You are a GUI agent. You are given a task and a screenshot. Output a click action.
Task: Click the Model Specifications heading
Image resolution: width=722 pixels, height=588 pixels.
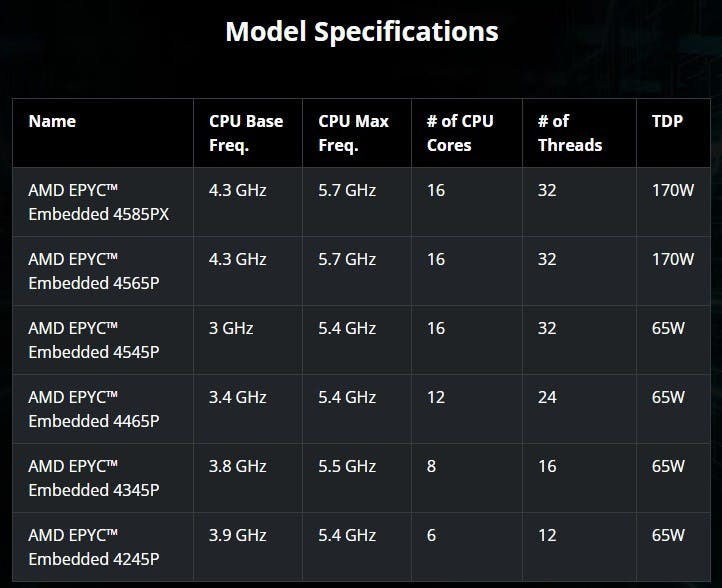coord(361,31)
